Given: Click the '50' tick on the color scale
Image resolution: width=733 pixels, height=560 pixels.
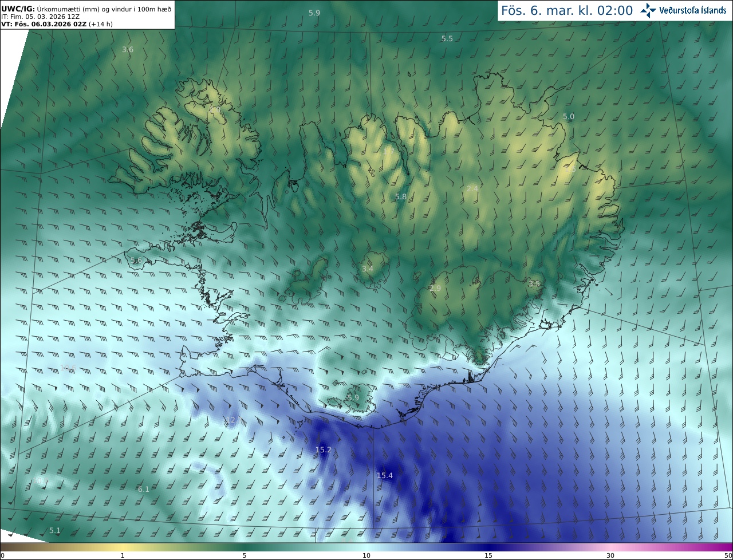Looking at the screenshot, I should pos(728,555).
